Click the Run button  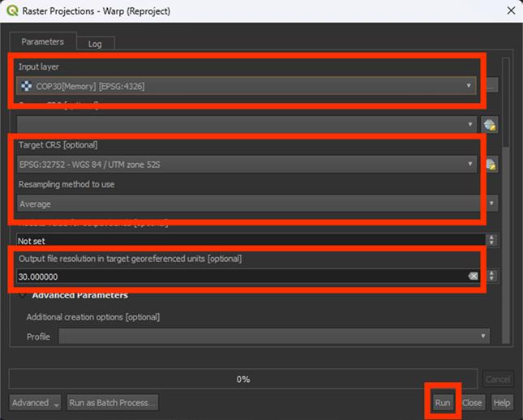[x=442, y=402]
